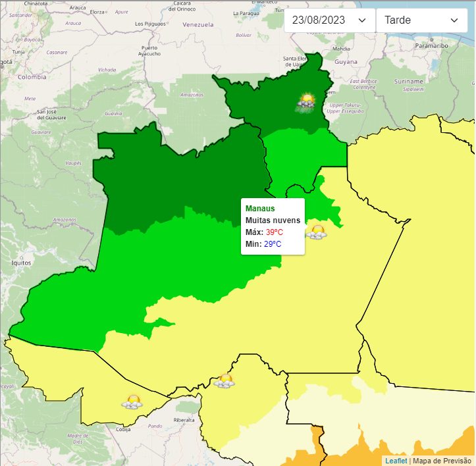476x466 pixels.
Task: Click the rainy weather icon in Roraima
Action: pyautogui.click(x=306, y=102)
